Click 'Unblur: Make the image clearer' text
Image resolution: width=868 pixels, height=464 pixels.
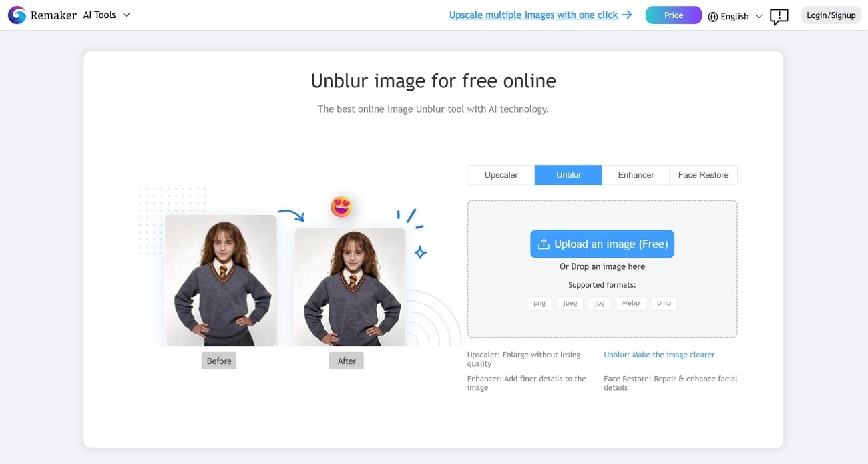tap(659, 355)
